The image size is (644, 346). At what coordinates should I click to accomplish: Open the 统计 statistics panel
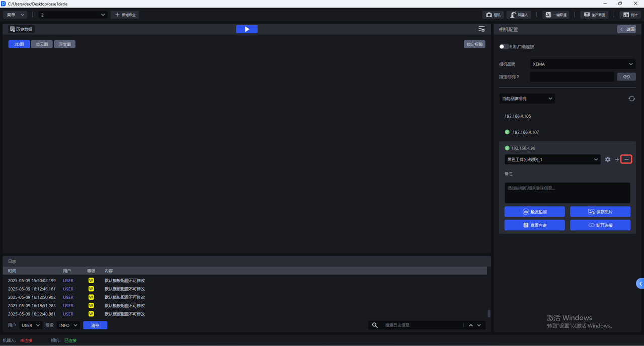630,15
